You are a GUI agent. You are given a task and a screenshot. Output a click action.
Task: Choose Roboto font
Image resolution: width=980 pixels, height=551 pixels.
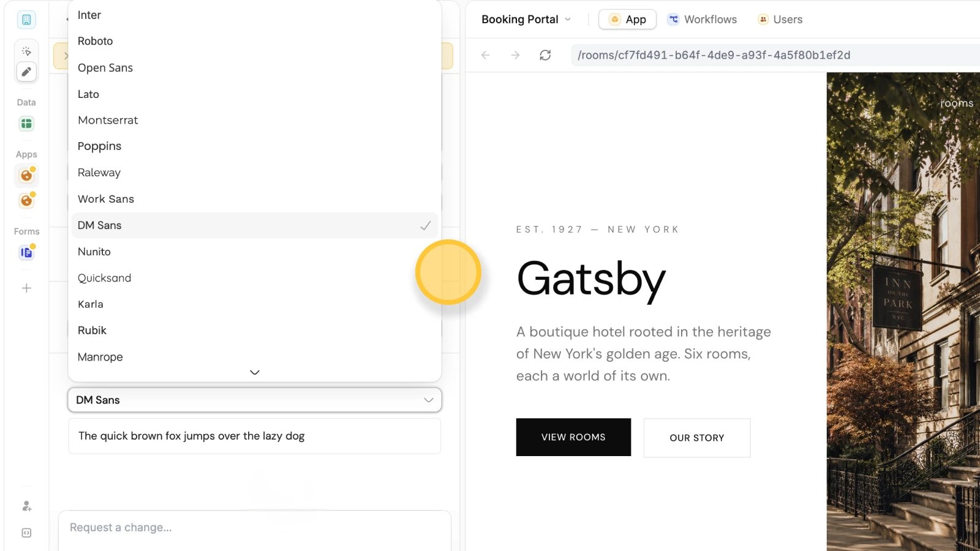pyautogui.click(x=255, y=41)
